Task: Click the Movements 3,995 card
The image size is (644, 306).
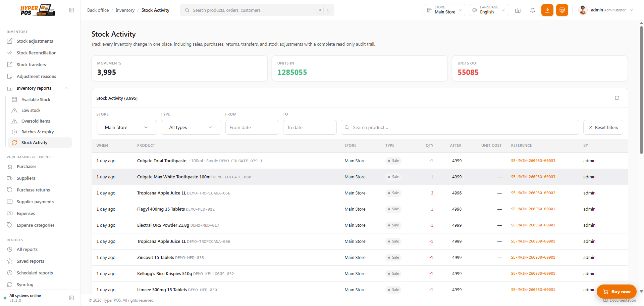Action: coord(179,68)
